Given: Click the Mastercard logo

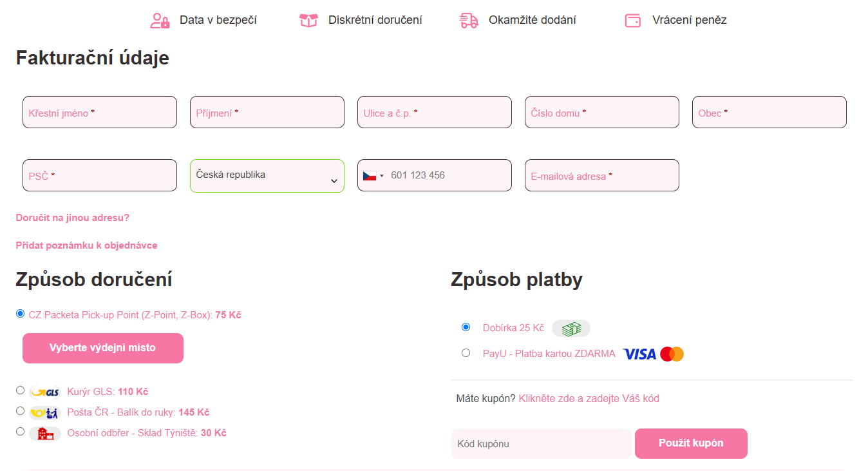Looking at the screenshot, I should click(672, 353).
